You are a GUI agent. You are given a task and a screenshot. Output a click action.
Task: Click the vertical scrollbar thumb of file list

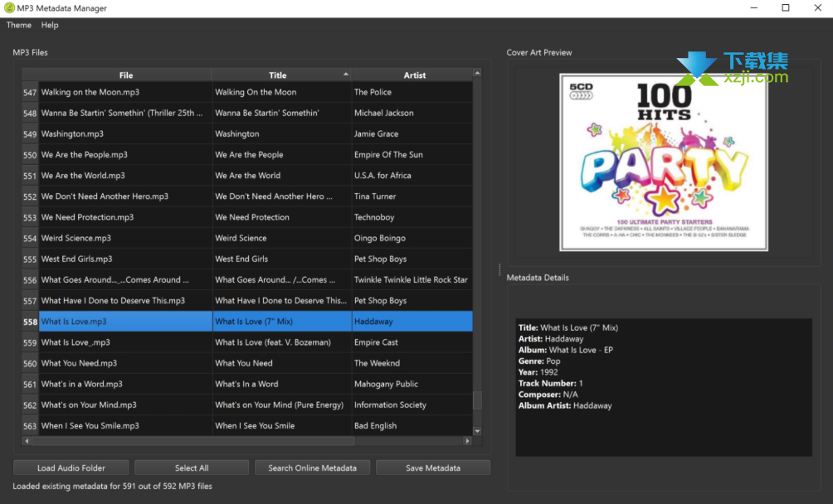coord(477,400)
